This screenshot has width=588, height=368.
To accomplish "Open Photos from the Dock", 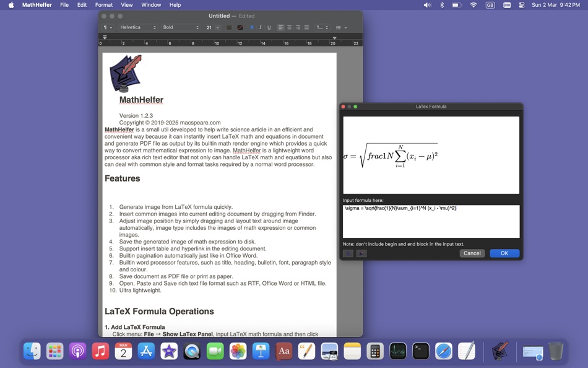I will pyautogui.click(x=238, y=351).
